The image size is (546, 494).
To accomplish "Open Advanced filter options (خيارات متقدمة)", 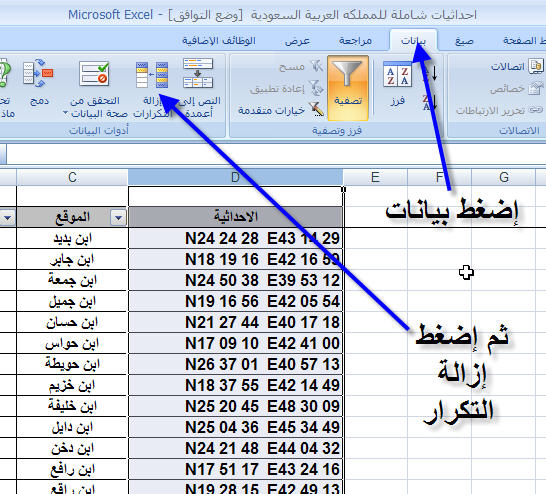I will pos(281,110).
